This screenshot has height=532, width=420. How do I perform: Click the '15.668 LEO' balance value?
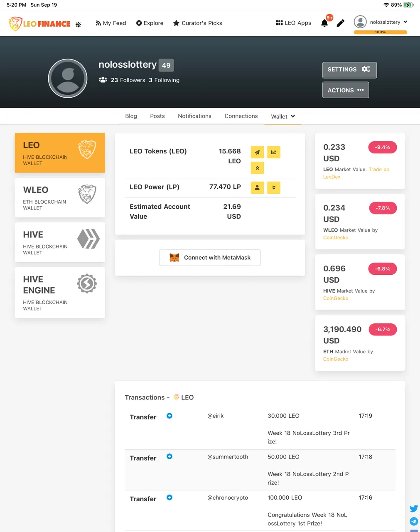tap(230, 156)
